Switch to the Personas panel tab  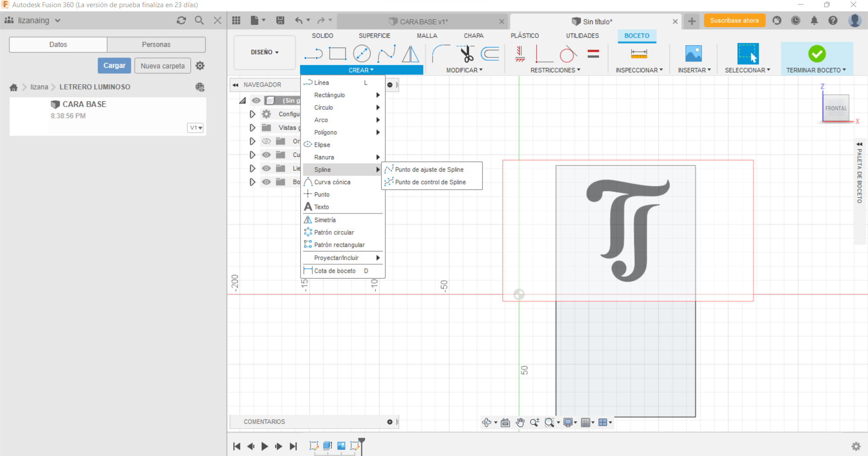pos(156,44)
